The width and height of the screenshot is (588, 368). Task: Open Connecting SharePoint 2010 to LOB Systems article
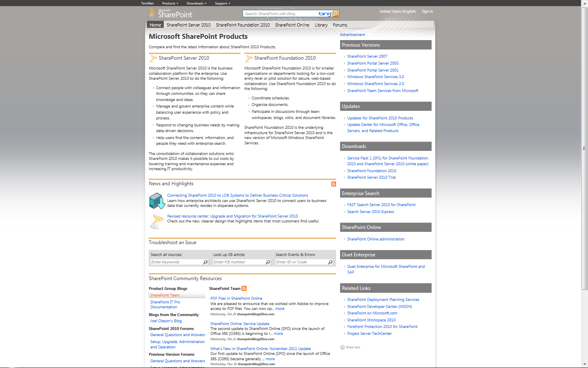click(x=238, y=195)
